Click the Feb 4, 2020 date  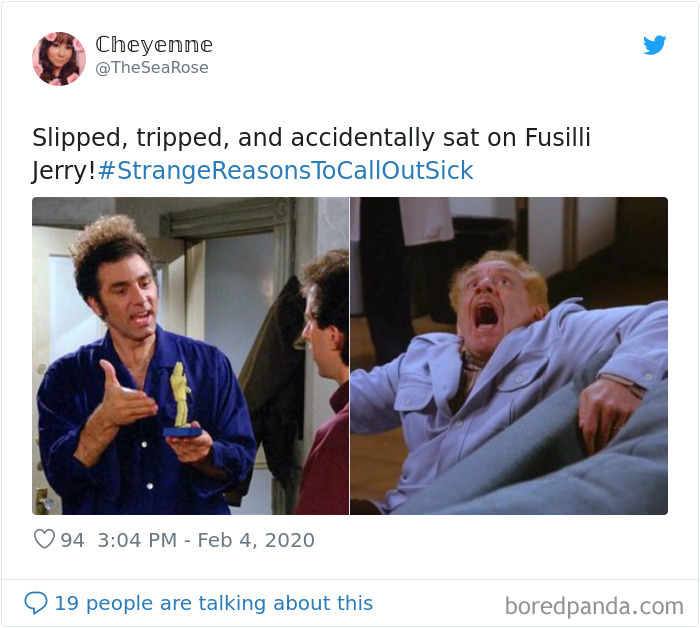pyautogui.click(x=256, y=541)
